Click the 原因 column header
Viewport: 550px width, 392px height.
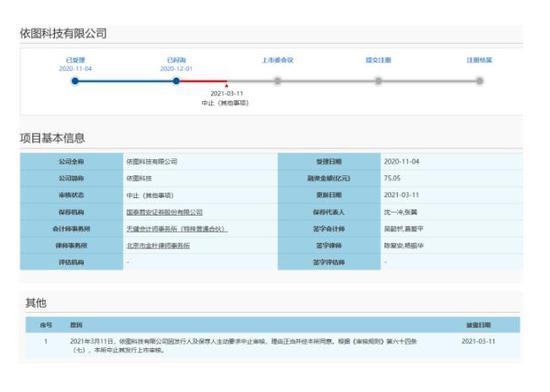point(76,325)
